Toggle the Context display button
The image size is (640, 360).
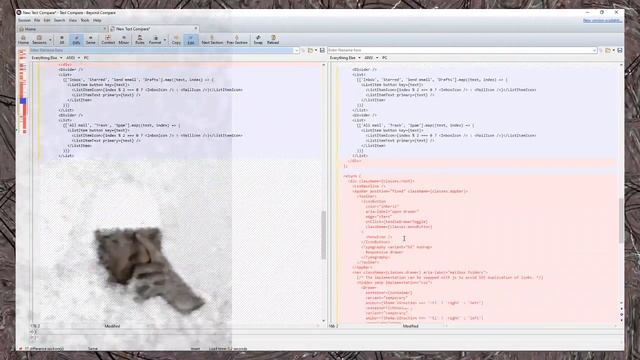(108, 40)
